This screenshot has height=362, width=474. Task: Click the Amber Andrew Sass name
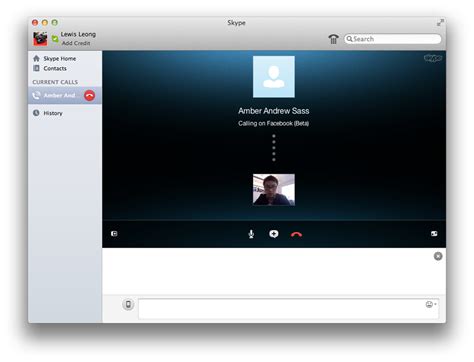274,111
